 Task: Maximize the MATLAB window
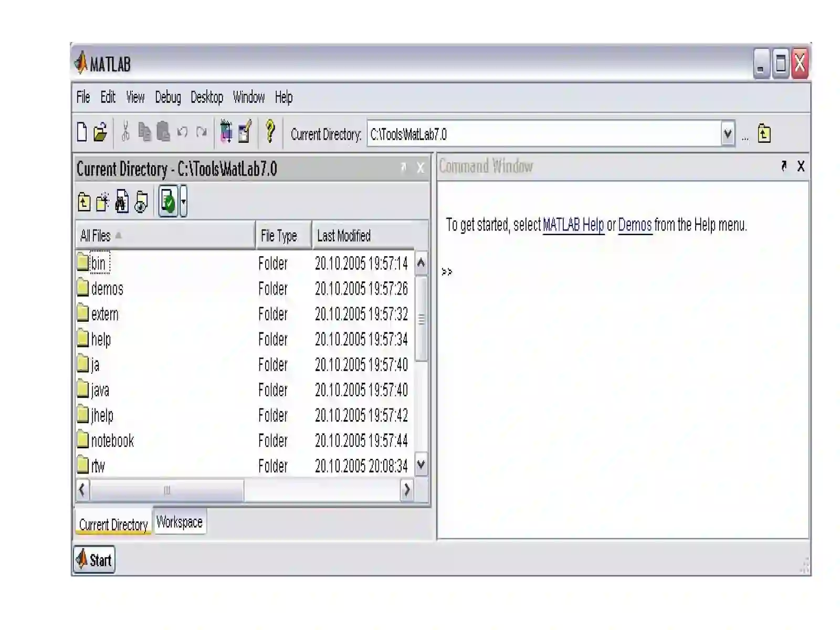(x=781, y=64)
